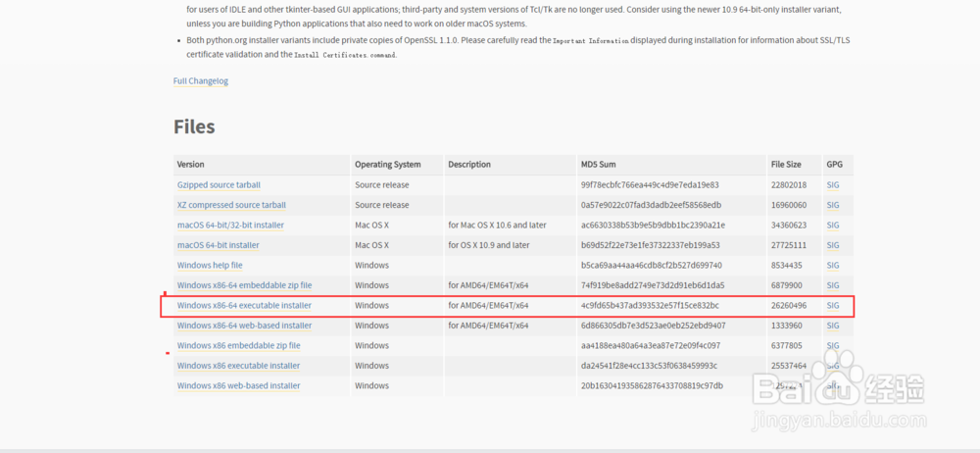Download Windows x86-64 executable installer
Image resolution: width=980 pixels, height=453 pixels.
click(x=243, y=305)
